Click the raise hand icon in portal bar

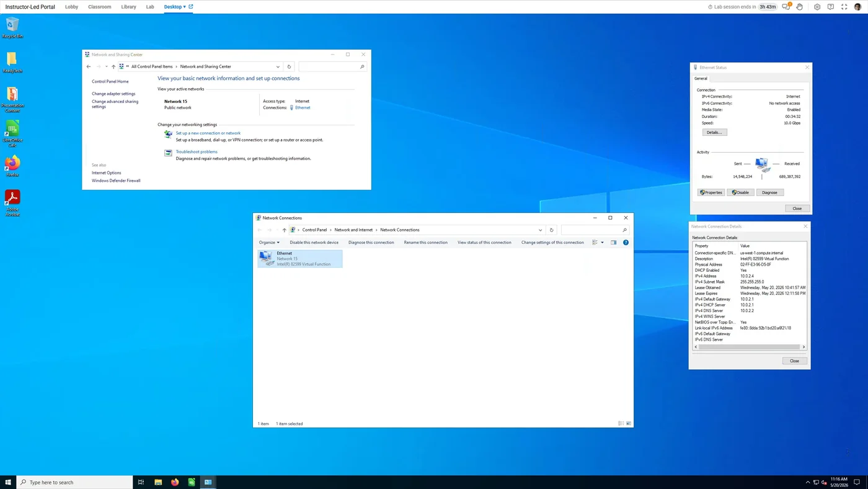click(x=800, y=7)
